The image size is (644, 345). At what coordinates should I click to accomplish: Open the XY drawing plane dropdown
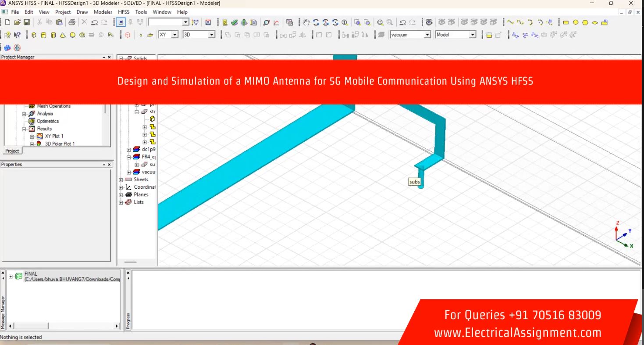click(174, 35)
